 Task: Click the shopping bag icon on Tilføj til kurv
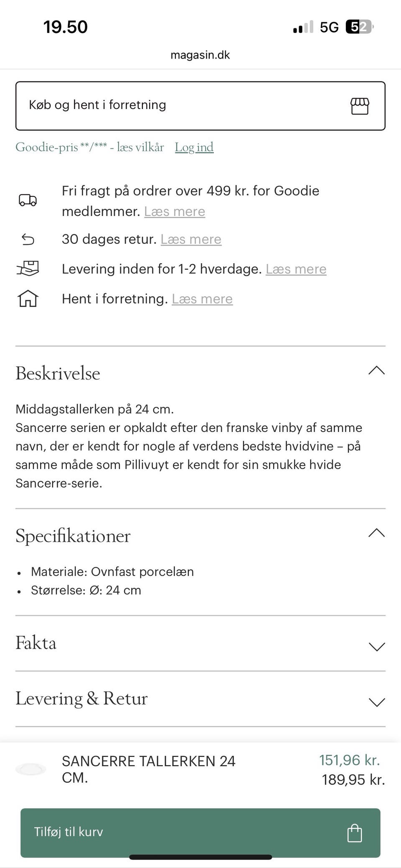355,832
